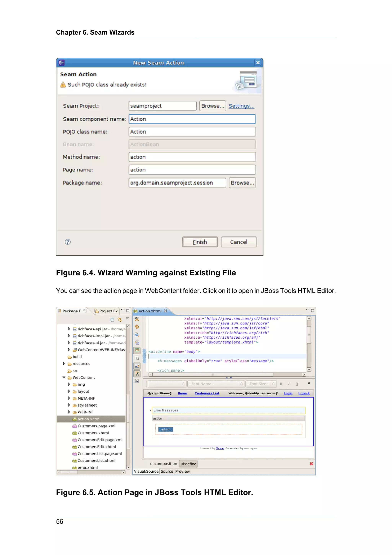
Task: Toggle the text formatting toolbar icon (palette A)
Action: [x=137, y=374]
